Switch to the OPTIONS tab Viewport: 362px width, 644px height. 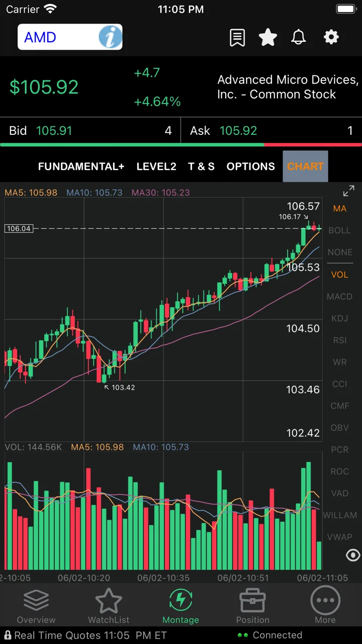251,167
